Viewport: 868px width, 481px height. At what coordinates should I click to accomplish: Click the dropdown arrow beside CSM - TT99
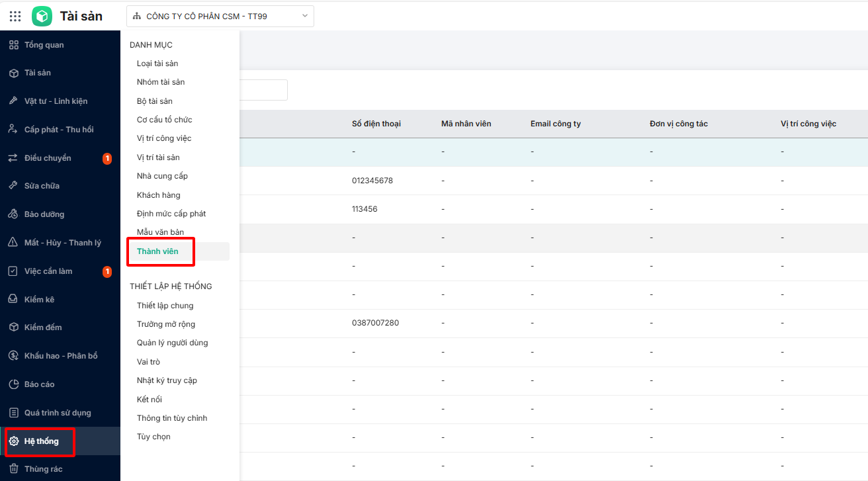point(305,17)
